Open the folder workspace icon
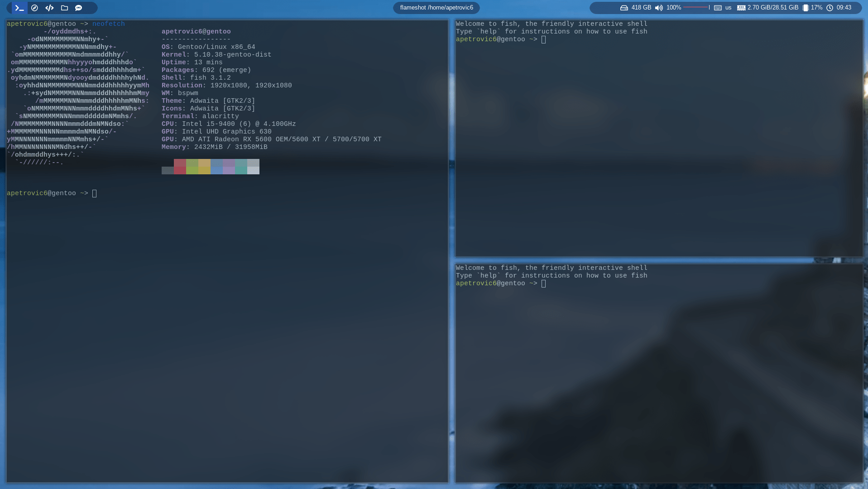868x489 pixels. coord(64,8)
